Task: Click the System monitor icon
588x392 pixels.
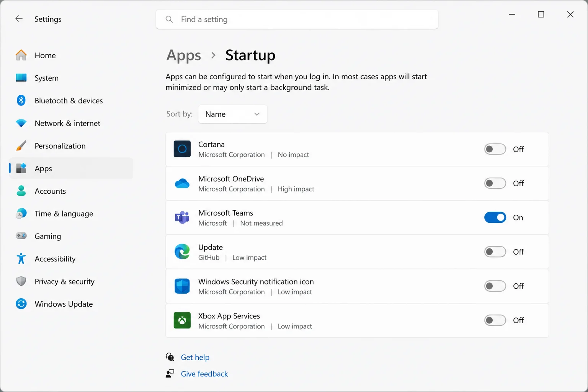Action: tap(21, 78)
